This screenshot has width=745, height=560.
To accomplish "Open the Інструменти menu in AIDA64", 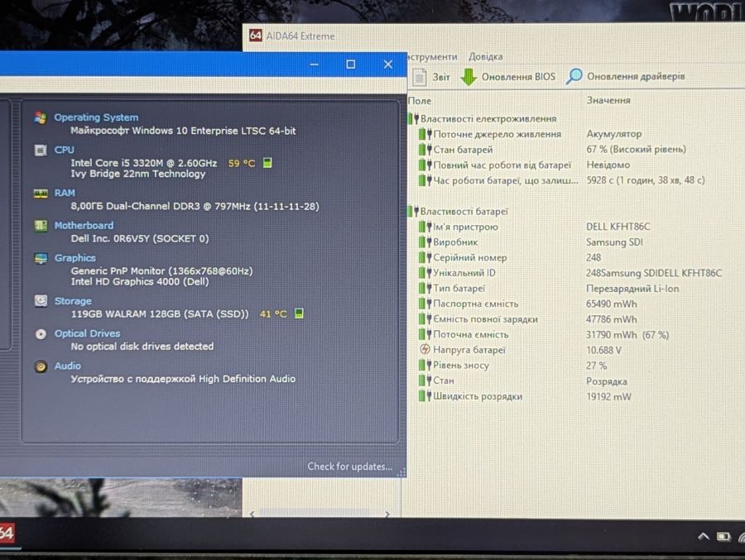I will pyautogui.click(x=432, y=56).
